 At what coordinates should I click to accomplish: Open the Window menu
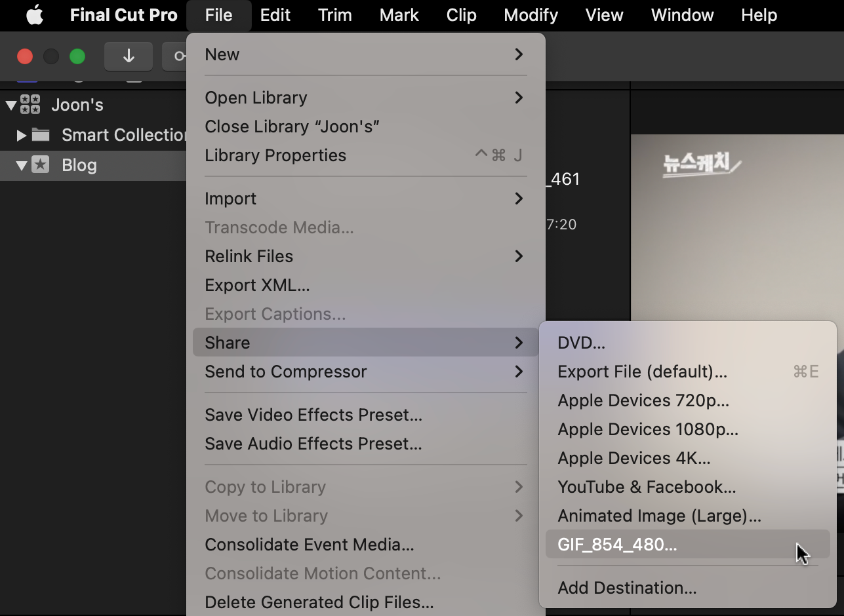click(x=682, y=15)
